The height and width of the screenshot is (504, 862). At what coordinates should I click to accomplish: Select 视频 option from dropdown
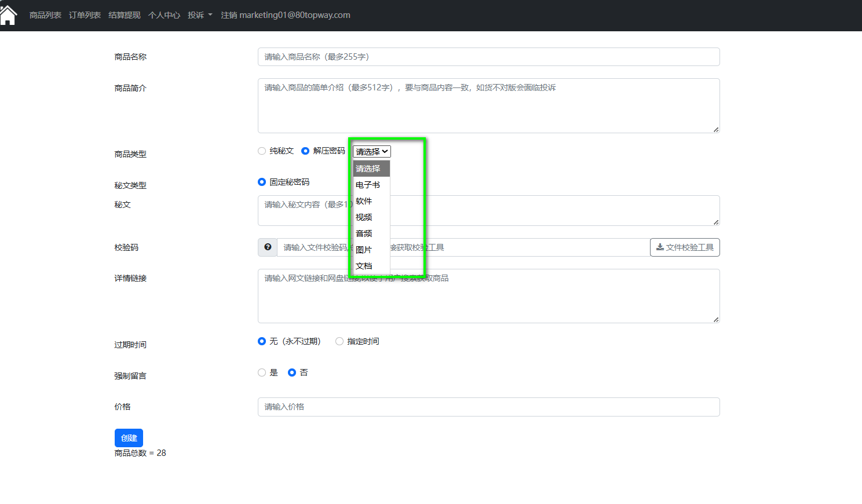[x=364, y=217]
